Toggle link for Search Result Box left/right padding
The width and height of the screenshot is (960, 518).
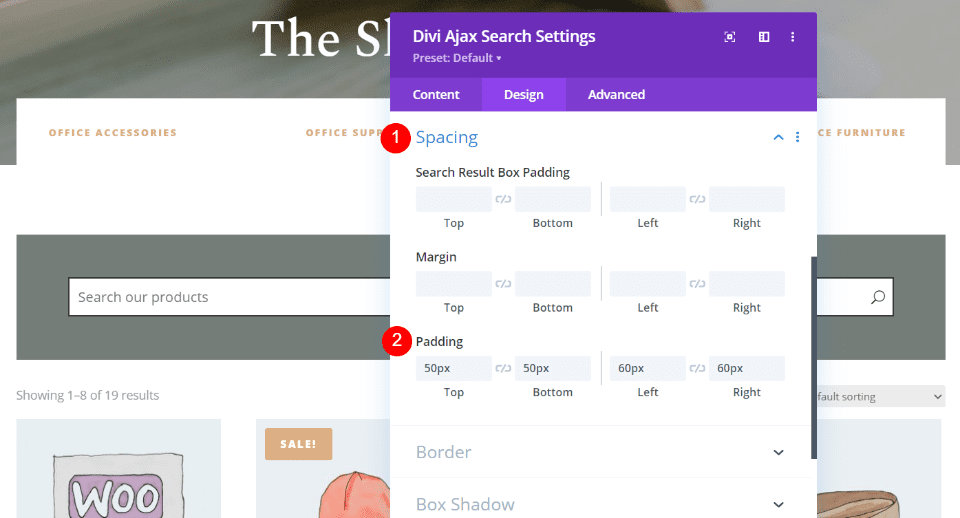pyautogui.click(x=697, y=200)
